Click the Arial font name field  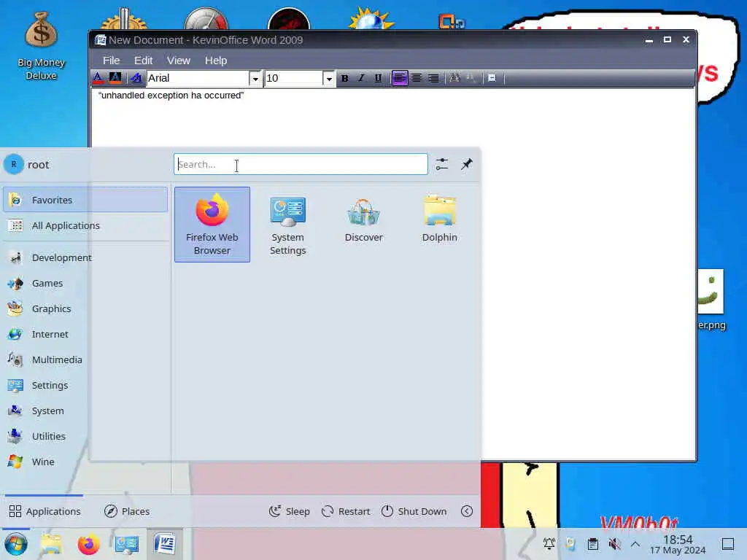tap(198, 78)
